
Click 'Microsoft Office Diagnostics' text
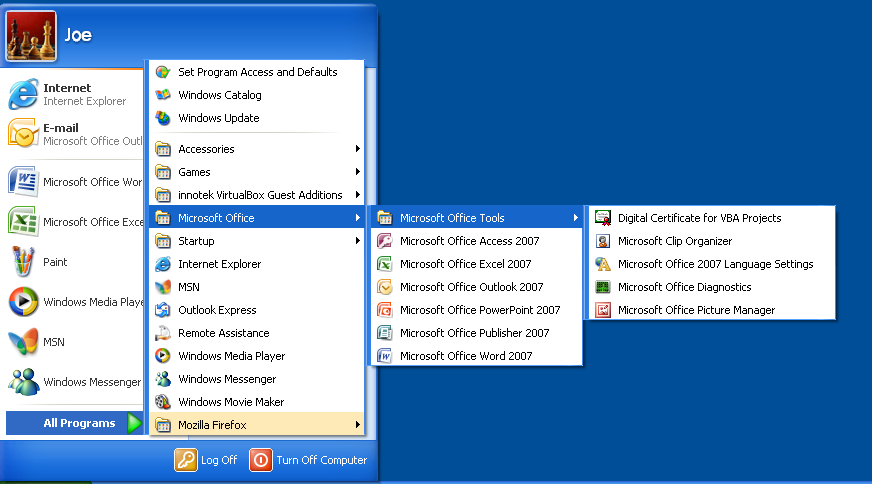pyautogui.click(x=685, y=287)
